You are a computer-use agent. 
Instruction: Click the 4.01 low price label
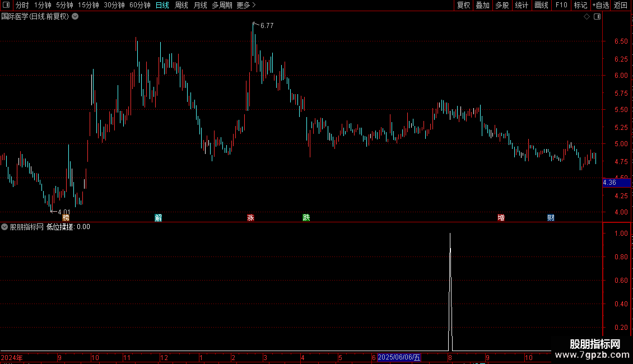(64, 212)
